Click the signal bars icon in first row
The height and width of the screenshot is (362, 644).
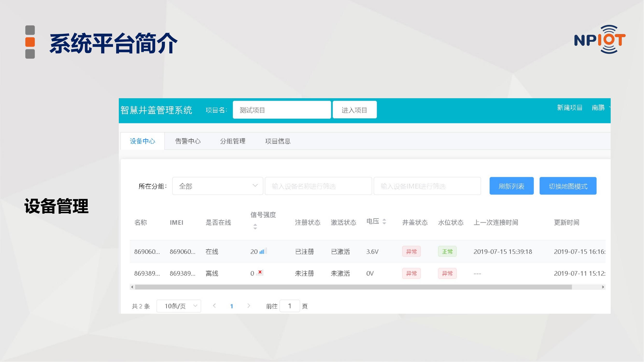tap(262, 251)
